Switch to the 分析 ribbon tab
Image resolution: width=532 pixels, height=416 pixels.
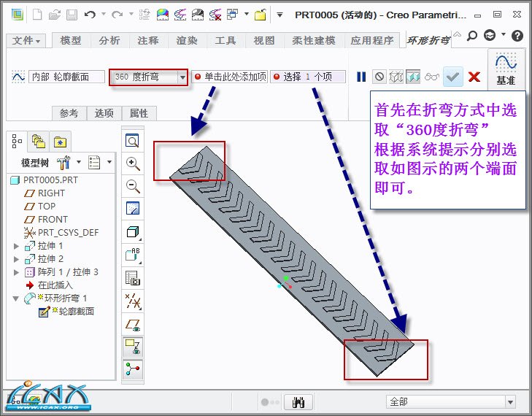pos(109,40)
